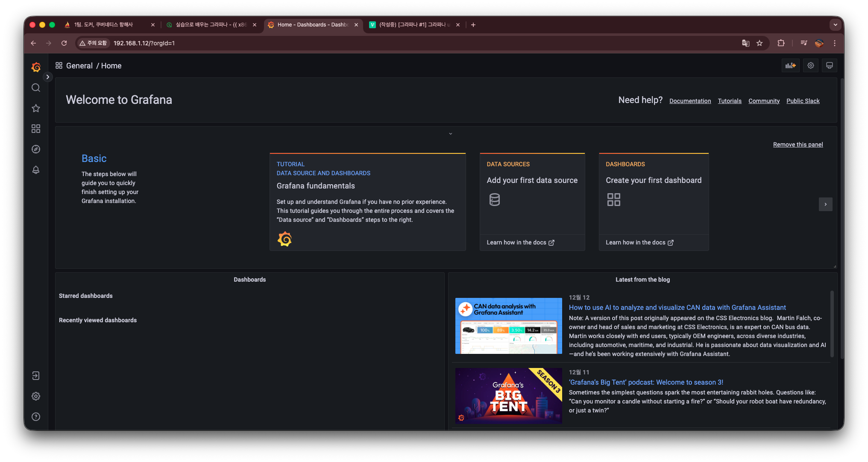Open the search dashboards icon in sidebar
Viewport: 868px width, 462px height.
[x=36, y=88]
